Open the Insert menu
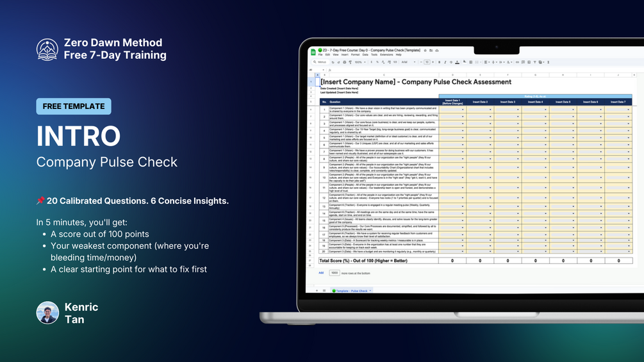 [x=345, y=54]
